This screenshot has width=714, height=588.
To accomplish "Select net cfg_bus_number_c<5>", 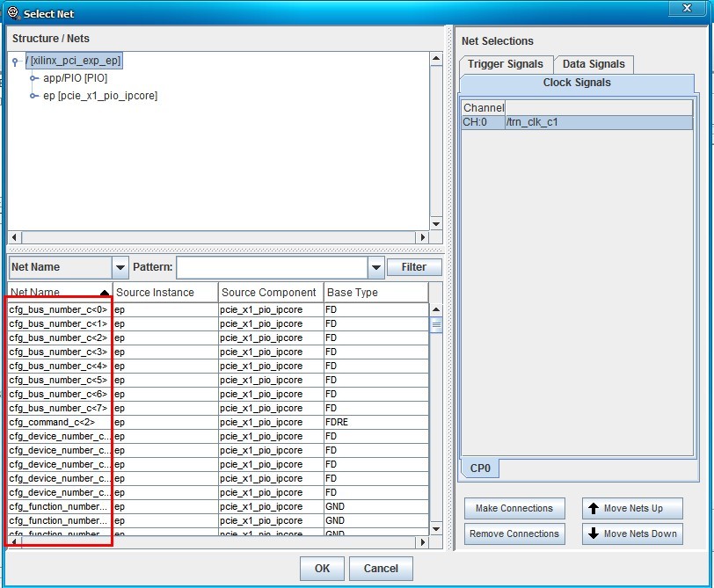I will click(x=60, y=381).
